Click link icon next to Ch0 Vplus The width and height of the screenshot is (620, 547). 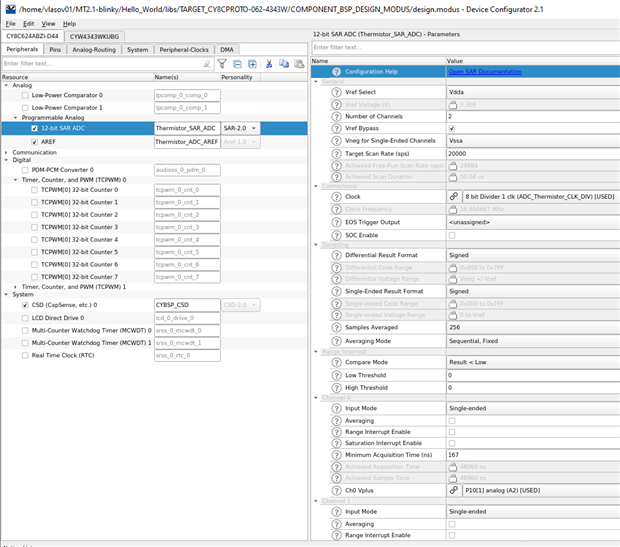tap(454, 490)
